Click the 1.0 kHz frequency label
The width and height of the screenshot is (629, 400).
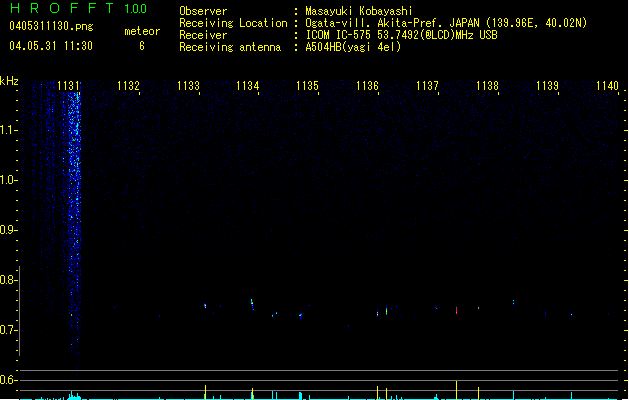[8, 180]
